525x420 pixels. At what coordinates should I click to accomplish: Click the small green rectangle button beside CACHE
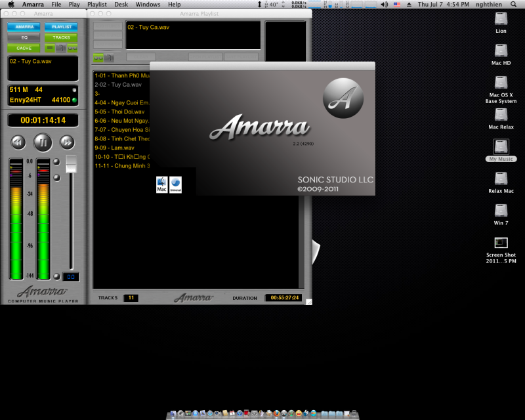(x=50, y=48)
